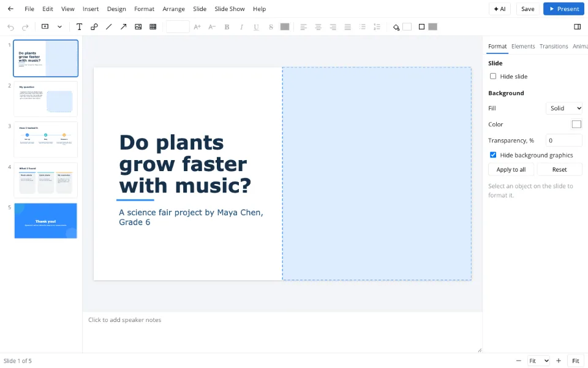Toggle bold formatting
The image size is (588, 368).
pos(227,26)
